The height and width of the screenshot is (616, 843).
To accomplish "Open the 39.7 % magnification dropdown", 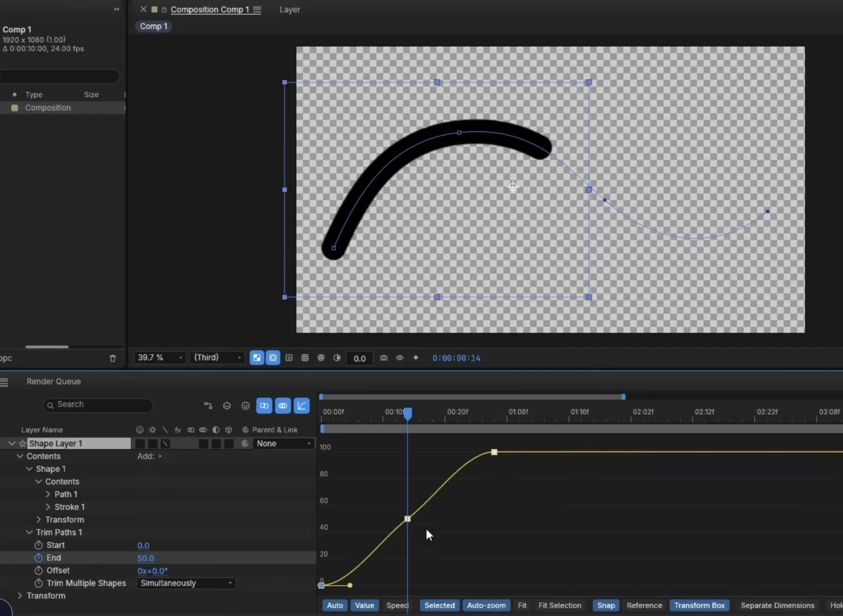I will [160, 358].
